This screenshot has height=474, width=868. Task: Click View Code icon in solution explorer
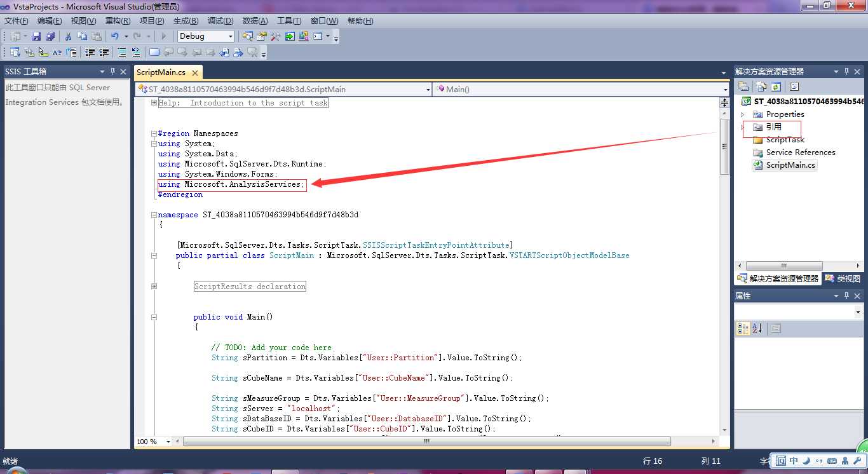[794, 86]
